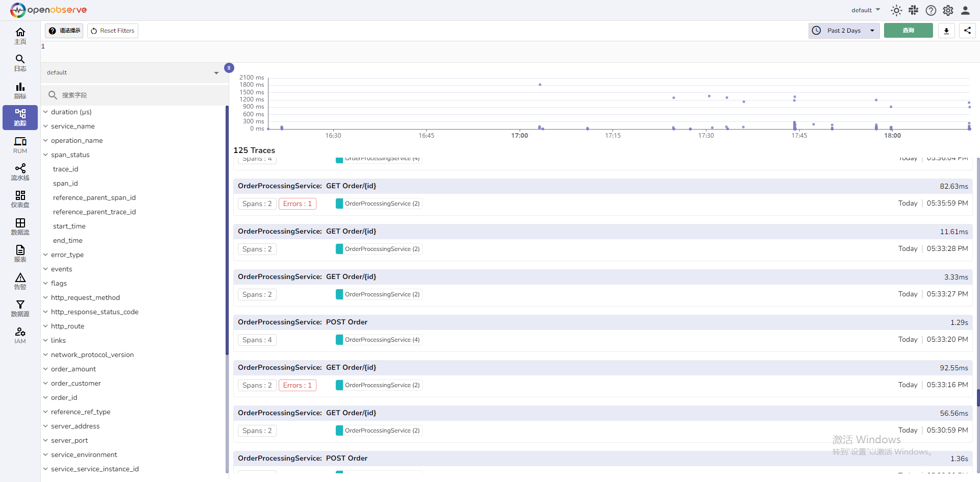Screen dimensions: 980x482
Task: Open the RUM monitoring section
Action: (20, 145)
